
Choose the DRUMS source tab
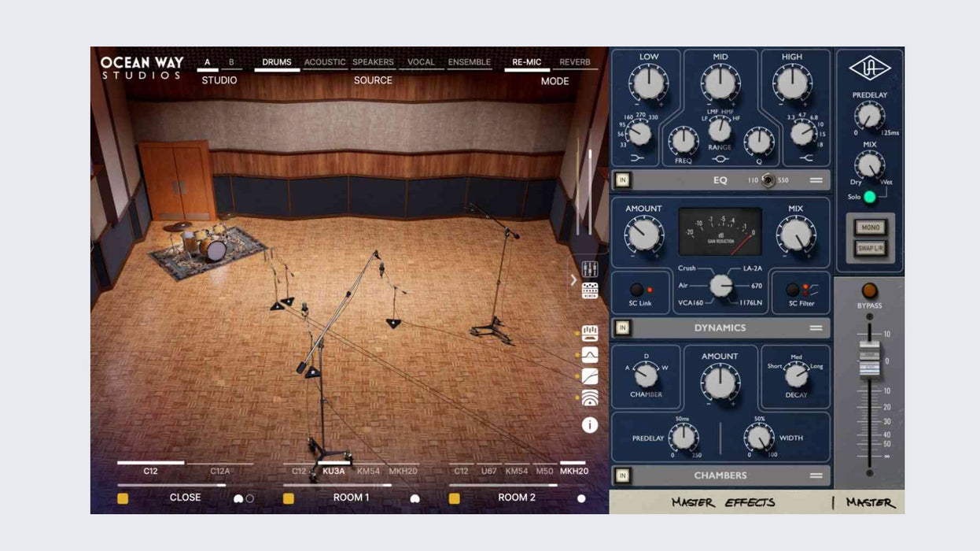277,62
